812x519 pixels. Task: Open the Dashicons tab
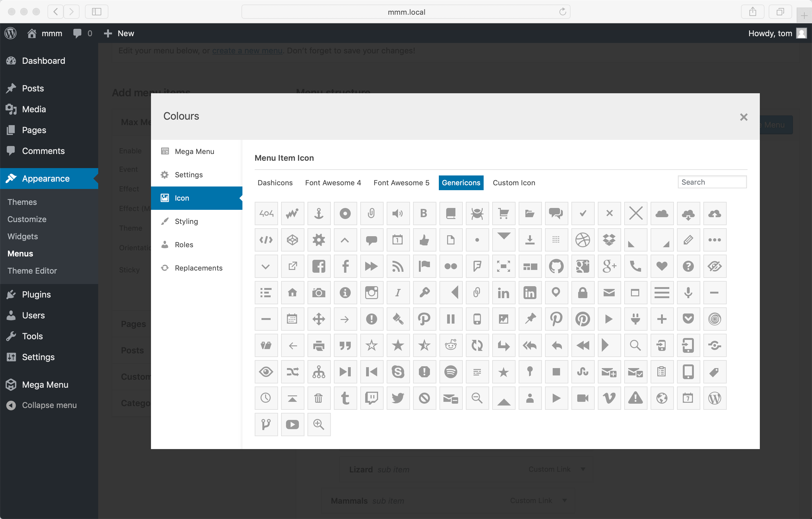(275, 183)
